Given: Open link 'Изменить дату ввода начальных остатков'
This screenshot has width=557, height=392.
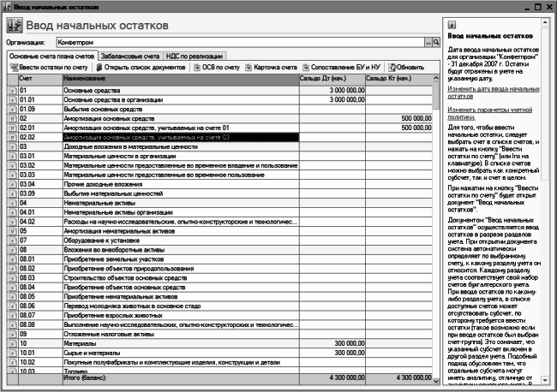Looking at the screenshot, I should pos(494,92).
